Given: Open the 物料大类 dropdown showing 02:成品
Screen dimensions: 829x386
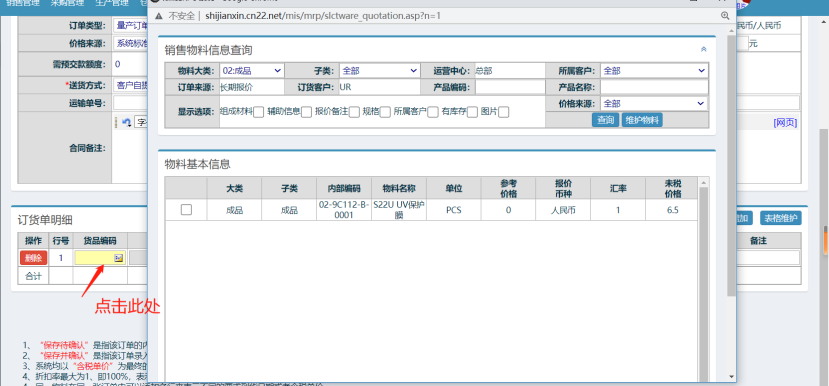Looking at the screenshot, I should [x=252, y=70].
